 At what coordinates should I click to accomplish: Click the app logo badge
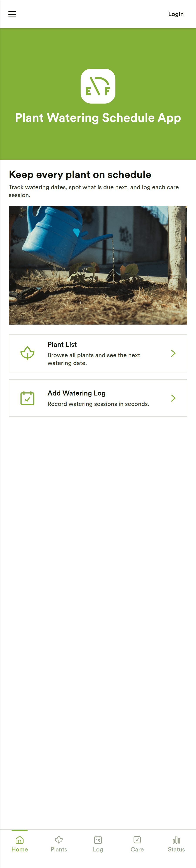[98, 86]
